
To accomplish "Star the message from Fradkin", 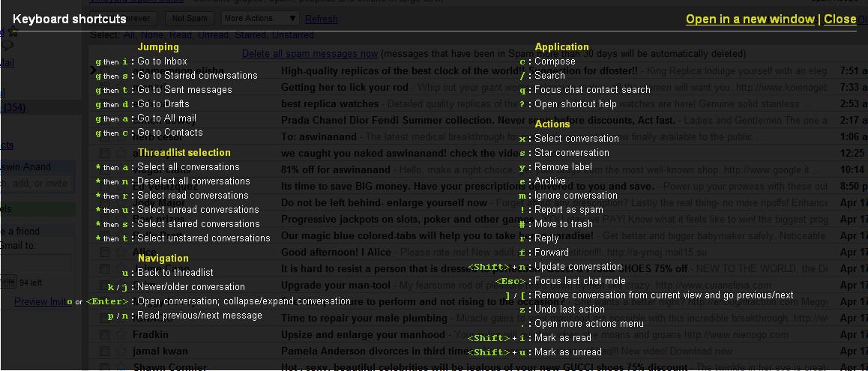I will (121, 335).
